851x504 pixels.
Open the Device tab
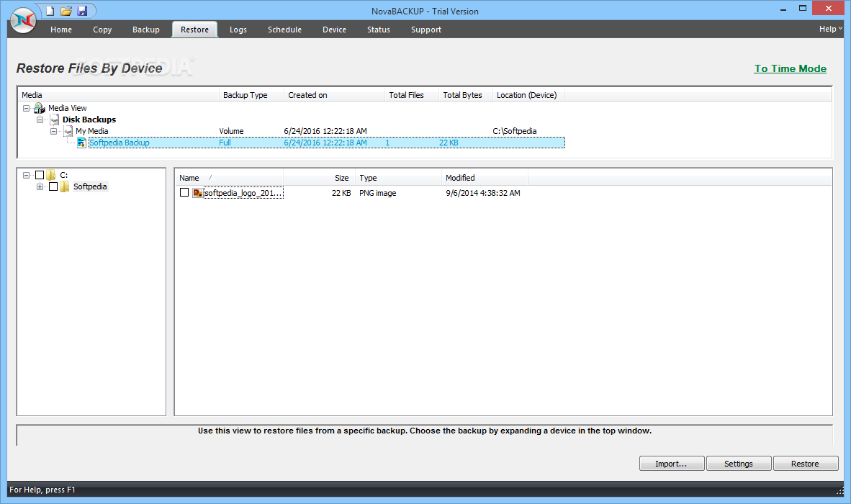[x=334, y=30]
